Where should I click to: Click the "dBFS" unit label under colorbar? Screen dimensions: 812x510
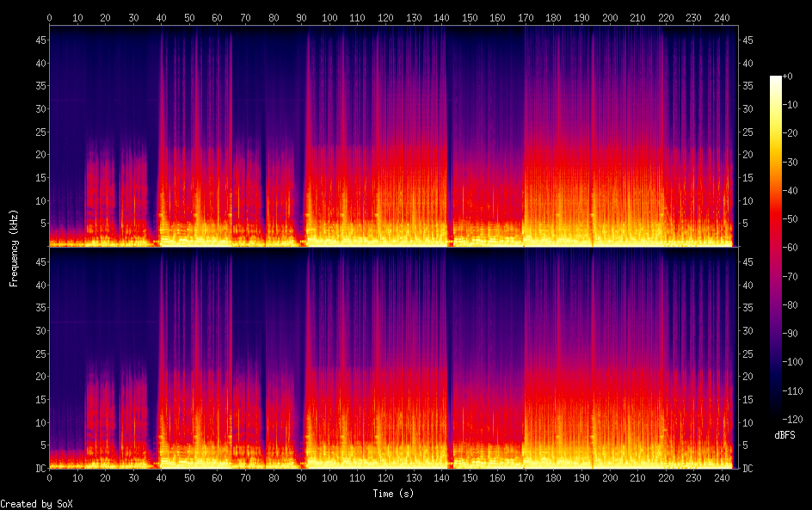tap(784, 435)
